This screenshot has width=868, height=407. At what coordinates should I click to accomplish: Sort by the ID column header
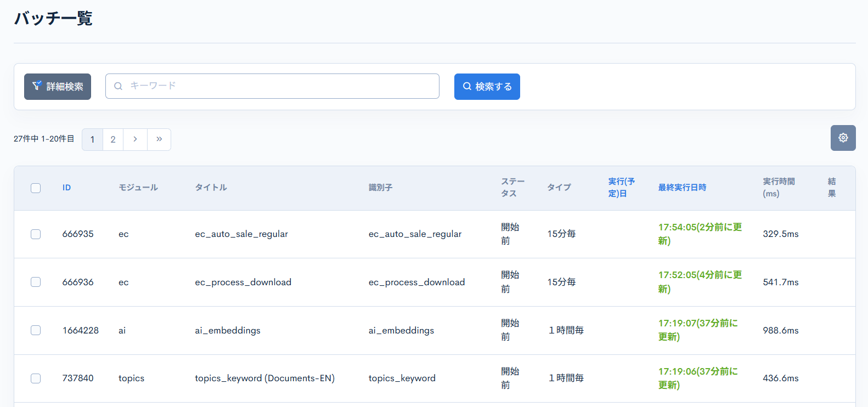coord(66,188)
